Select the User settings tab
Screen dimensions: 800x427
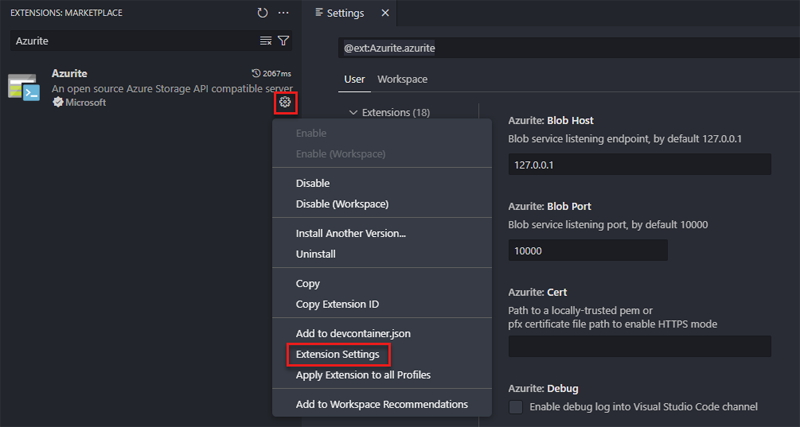pos(354,79)
